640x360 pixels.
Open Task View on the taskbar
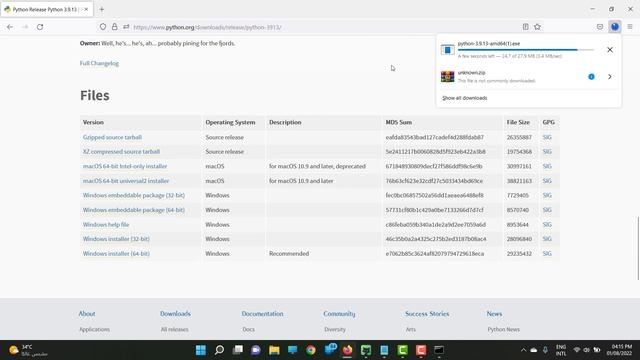click(238, 350)
